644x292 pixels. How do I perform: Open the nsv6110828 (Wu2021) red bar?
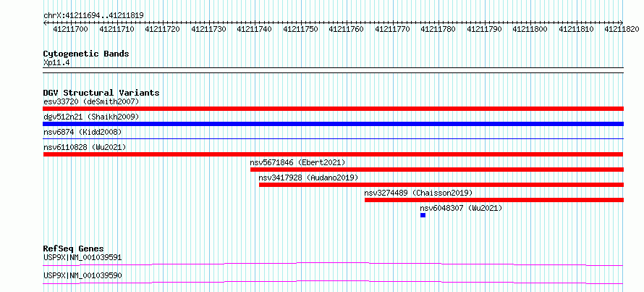333,154
